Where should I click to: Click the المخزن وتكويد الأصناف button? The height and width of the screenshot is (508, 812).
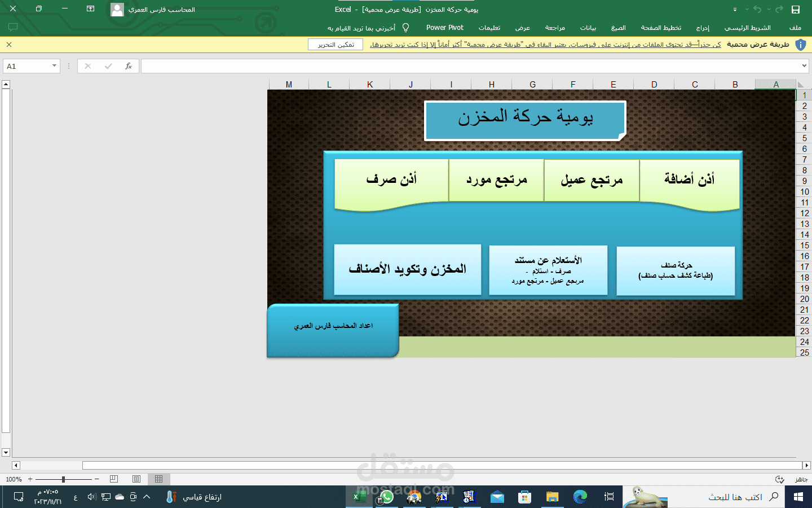point(408,269)
